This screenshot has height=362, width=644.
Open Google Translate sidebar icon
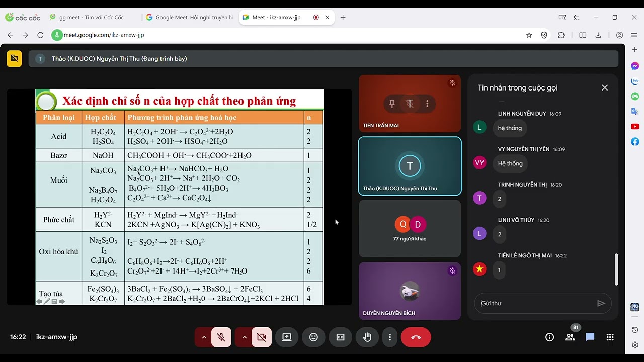click(635, 111)
